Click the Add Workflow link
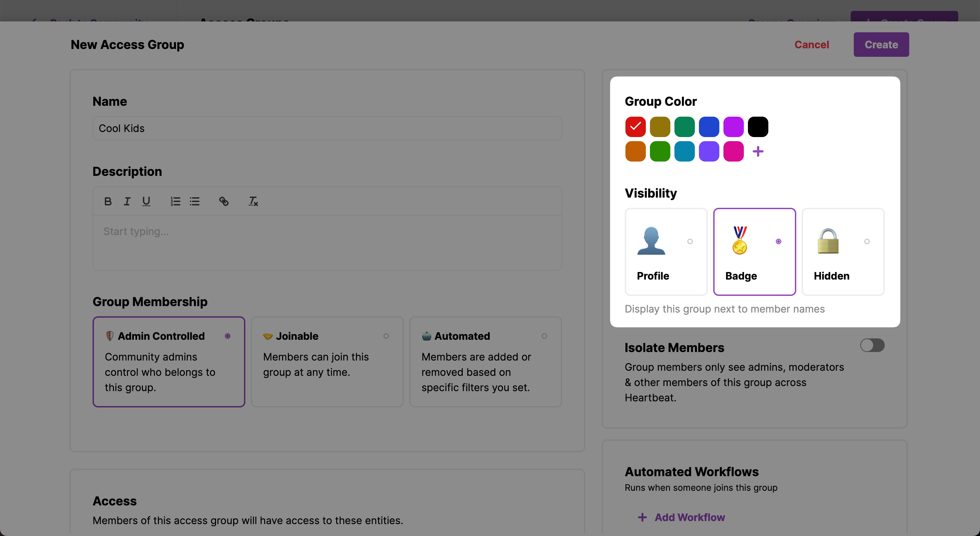This screenshot has height=536, width=980. [x=689, y=517]
